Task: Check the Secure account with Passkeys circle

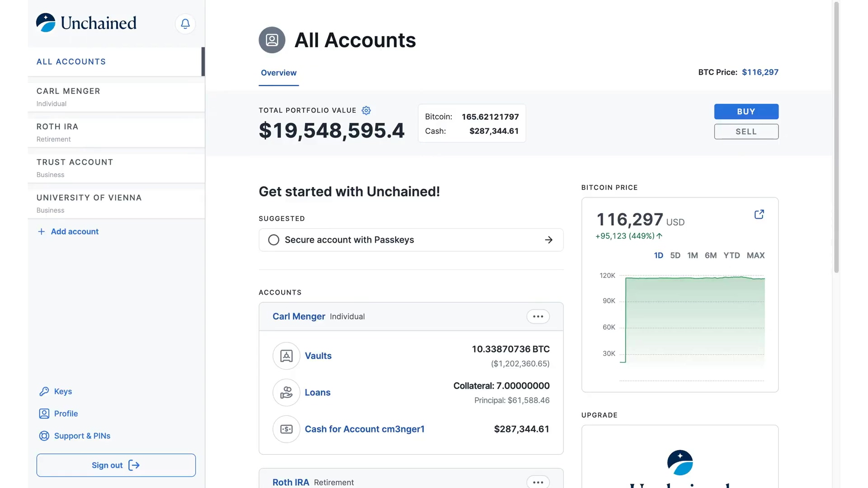Action: pos(274,240)
